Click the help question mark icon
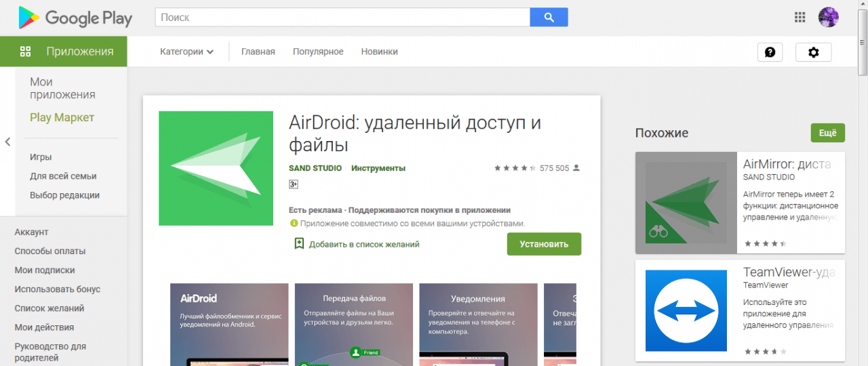The width and height of the screenshot is (868, 366). tap(770, 52)
